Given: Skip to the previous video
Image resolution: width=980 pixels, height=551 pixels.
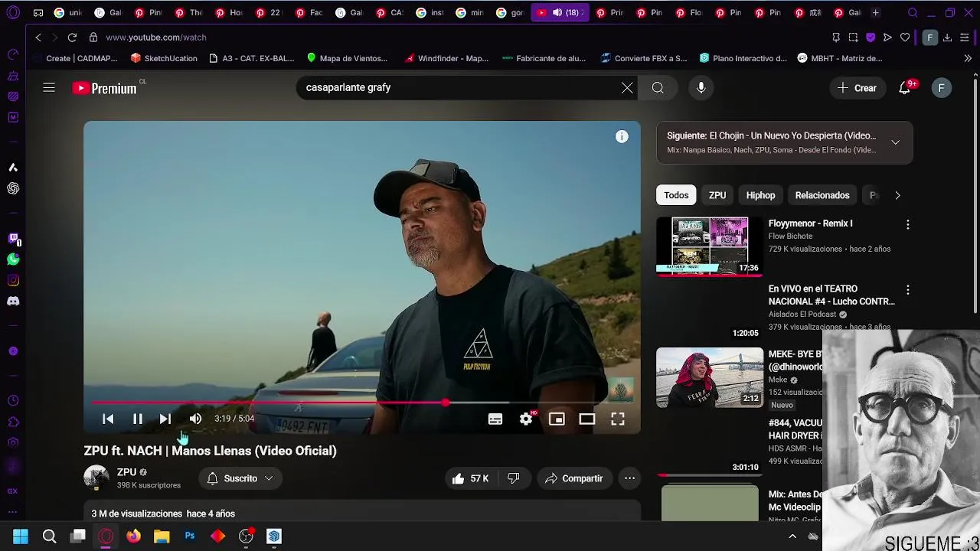Looking at the screenshot, I should click(x=108, y=419).
